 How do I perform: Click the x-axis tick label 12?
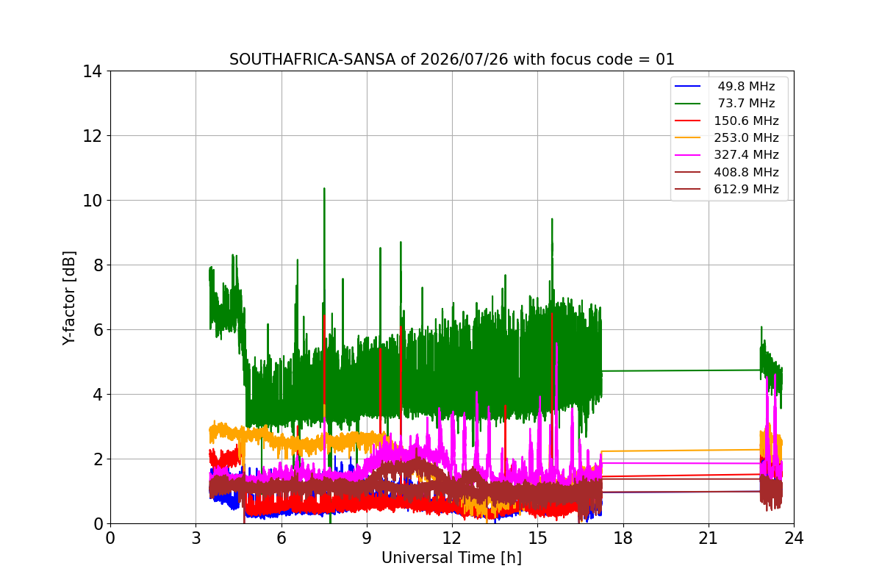point(451,538)
